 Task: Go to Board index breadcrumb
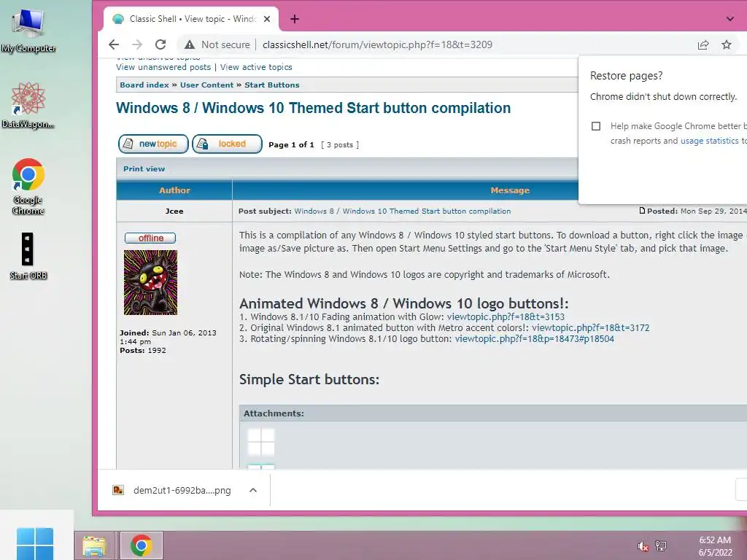144,85
